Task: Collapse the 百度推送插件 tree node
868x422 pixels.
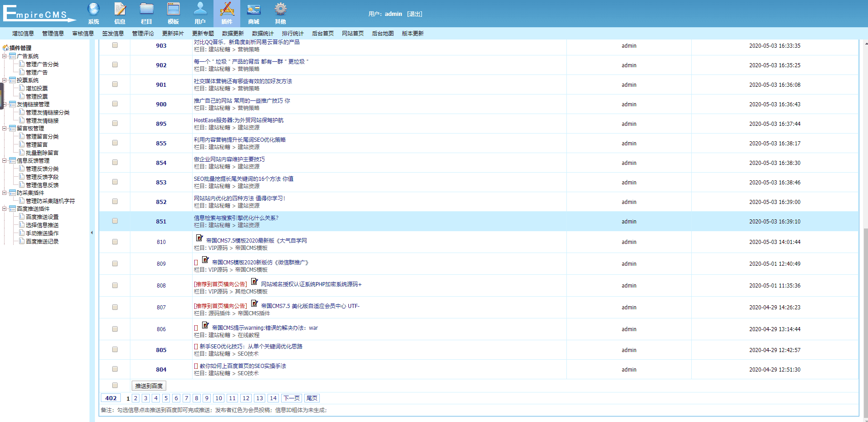Action: point(5,209)
